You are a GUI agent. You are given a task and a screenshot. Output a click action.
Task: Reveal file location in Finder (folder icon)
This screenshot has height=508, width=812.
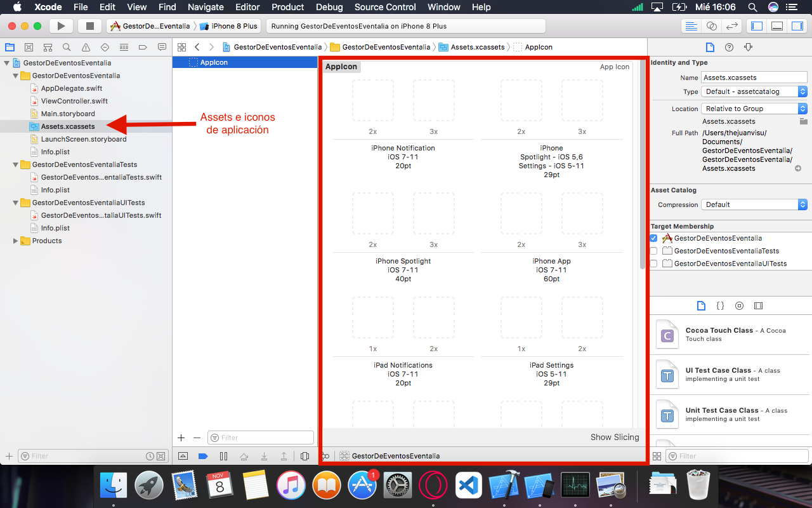click(x=803, y=121)
